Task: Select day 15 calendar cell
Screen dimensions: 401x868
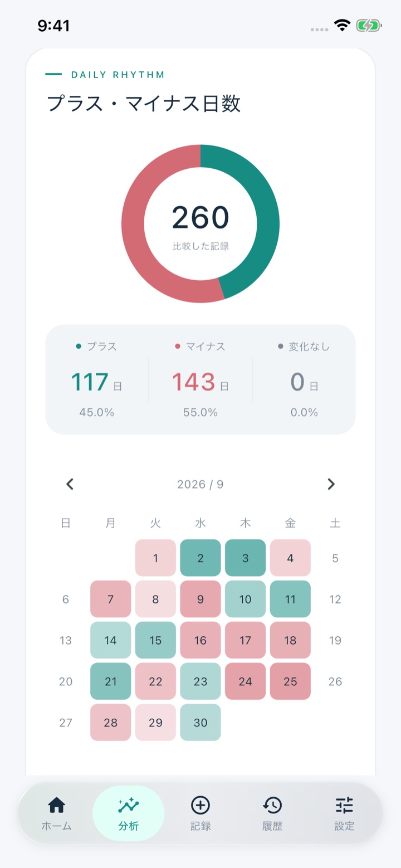Action: click(155, 640)
